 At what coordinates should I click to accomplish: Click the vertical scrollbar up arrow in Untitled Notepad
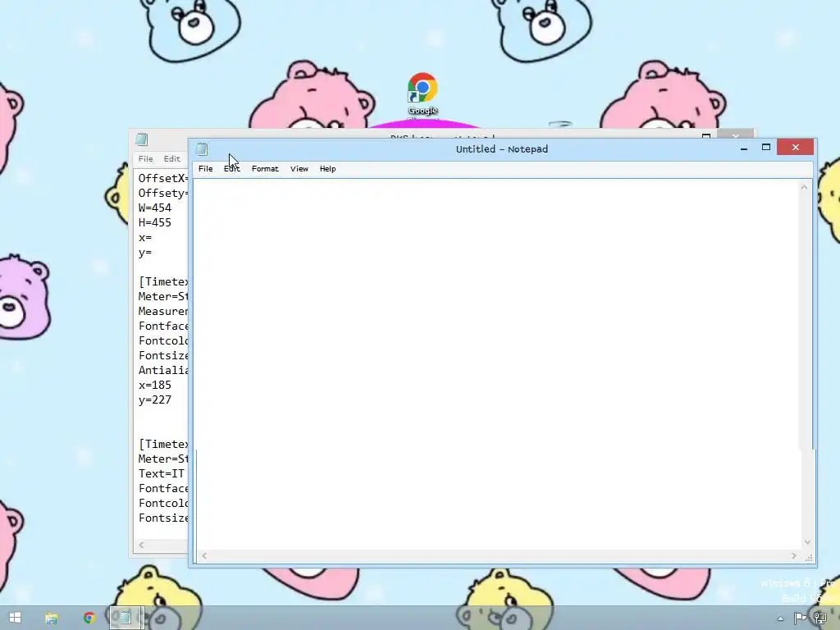[x=804, y=187]
